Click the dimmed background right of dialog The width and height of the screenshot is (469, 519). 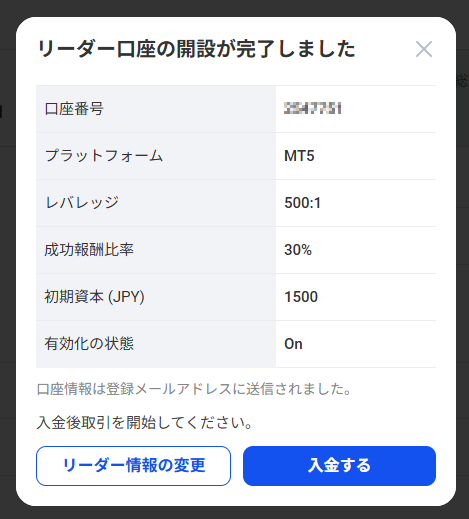[x=463, y=267]
